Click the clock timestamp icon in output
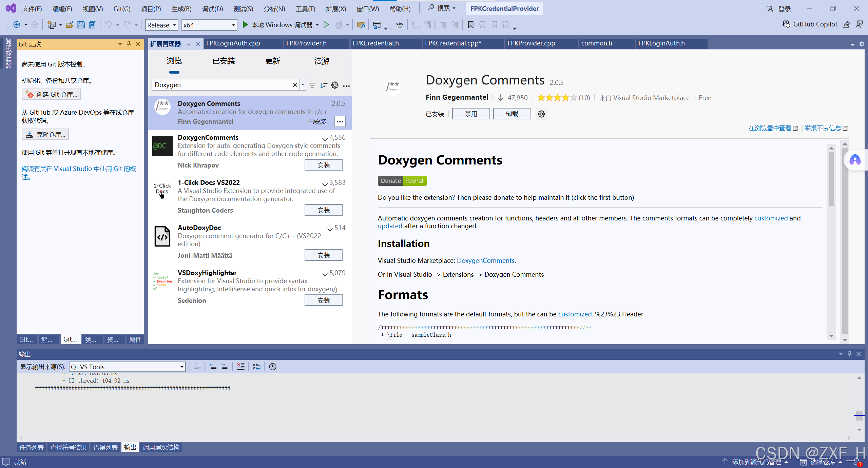Image resolution: width=868 pixels, height=468 pixels. pos(273,367)
